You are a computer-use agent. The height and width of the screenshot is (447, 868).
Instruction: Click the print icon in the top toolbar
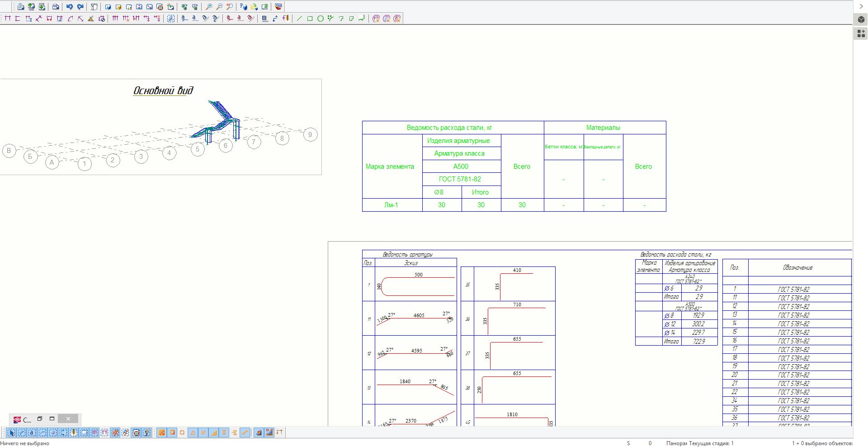(x=56, y=7)
